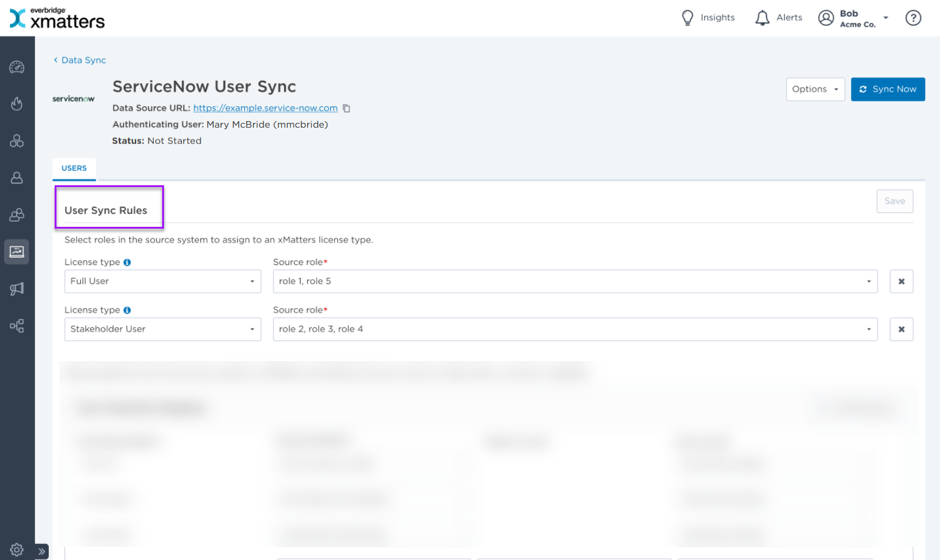
Task: Open the Full User license type dropdown
Action: (162, 281)
